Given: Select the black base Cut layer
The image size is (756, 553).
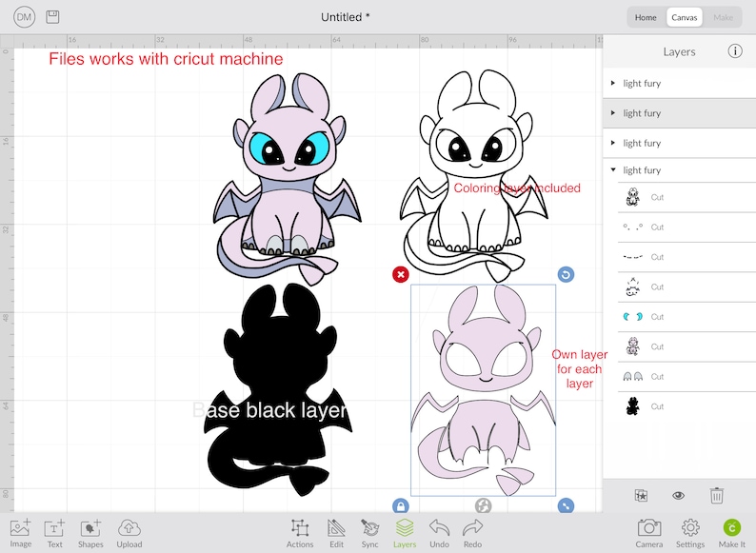Looking at the screenshot, I should 686,406.
